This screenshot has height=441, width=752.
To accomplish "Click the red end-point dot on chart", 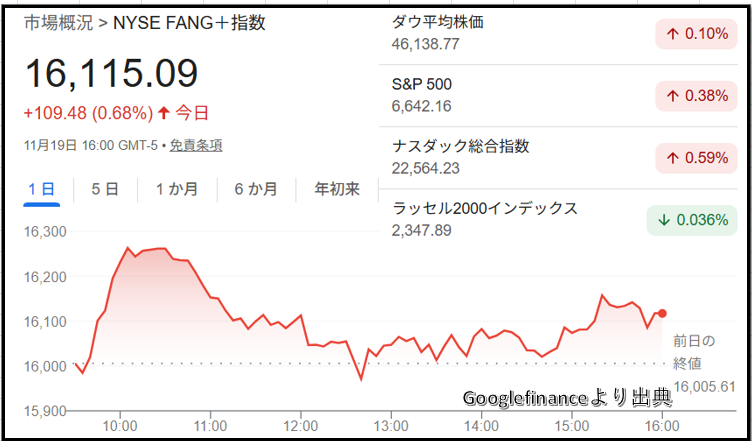I will point(662,314).
